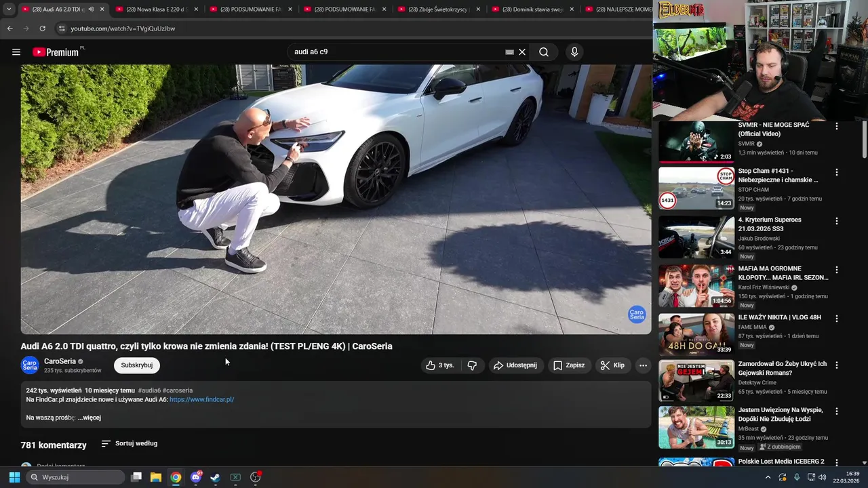Open the CaroSeria channel name link
The image size is (868, 488).
pos(60,361)
